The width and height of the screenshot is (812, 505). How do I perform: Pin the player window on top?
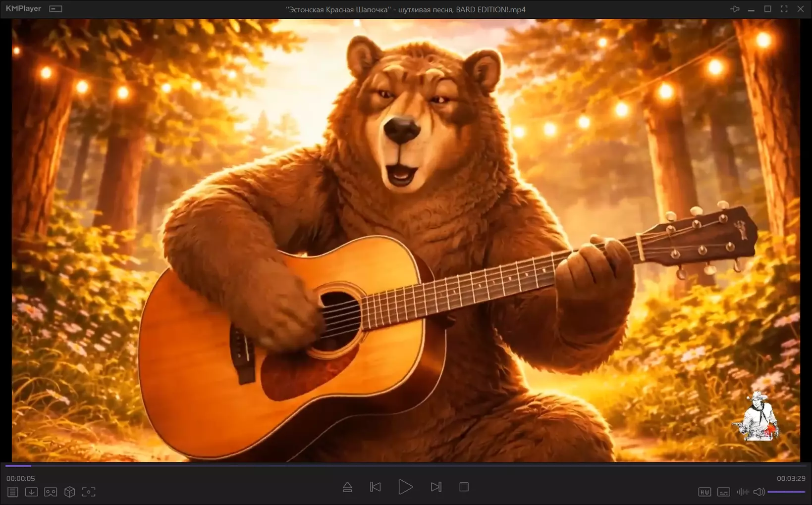(735, 9)
